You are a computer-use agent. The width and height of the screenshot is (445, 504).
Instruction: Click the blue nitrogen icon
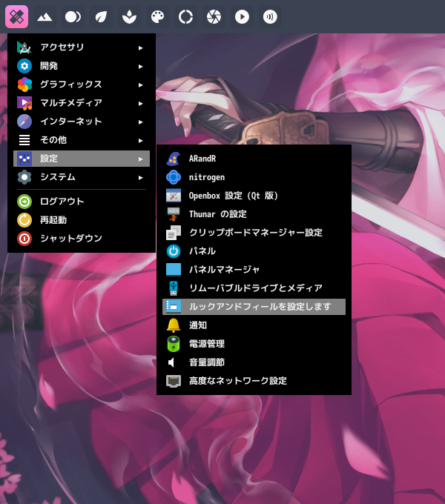[174, 177]
